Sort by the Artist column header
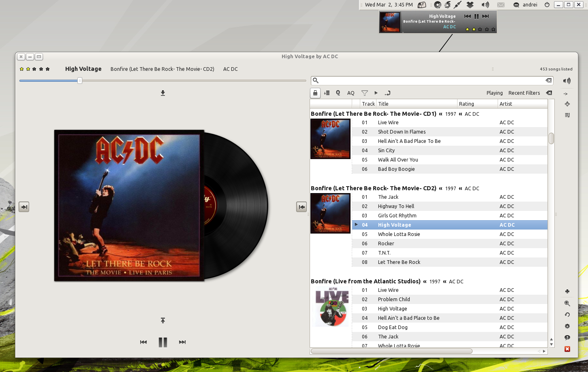 pos(523,104)
